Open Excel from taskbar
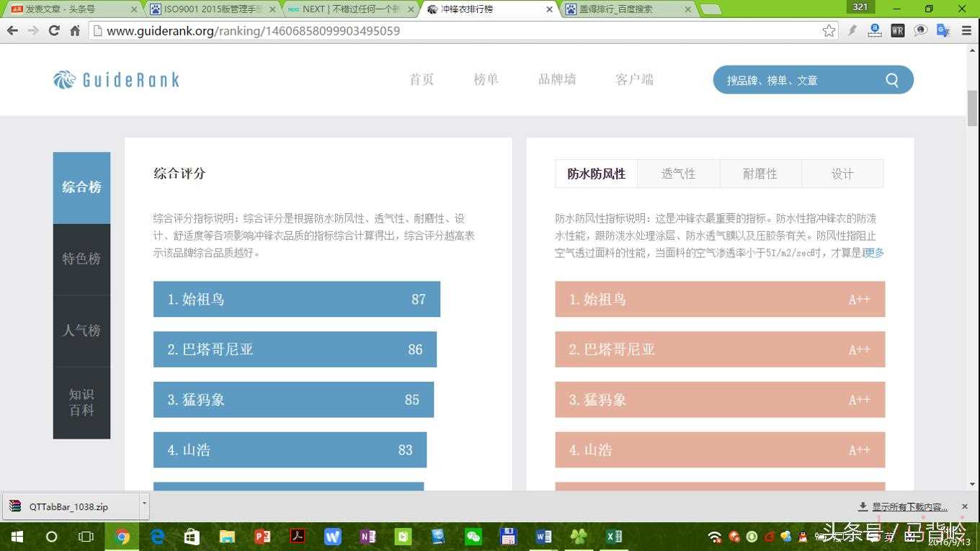Image resolution: width=980 pixels, height=551 pixels. [x=614, y=537]
